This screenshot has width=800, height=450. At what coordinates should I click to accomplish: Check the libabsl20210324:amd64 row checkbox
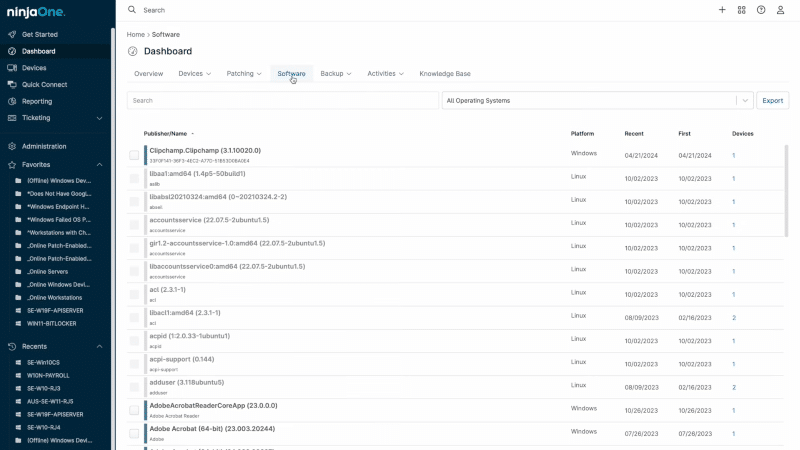tap(134, 202)
